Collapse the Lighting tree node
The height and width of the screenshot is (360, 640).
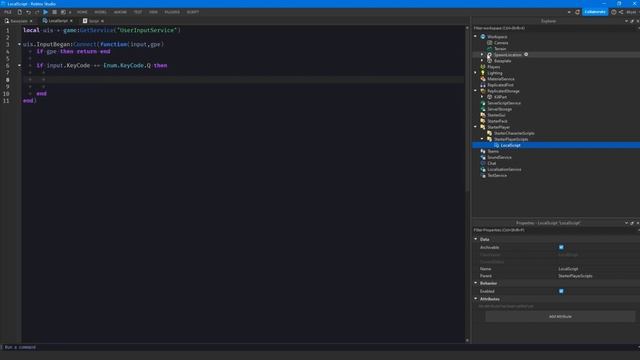coord(476,73)
